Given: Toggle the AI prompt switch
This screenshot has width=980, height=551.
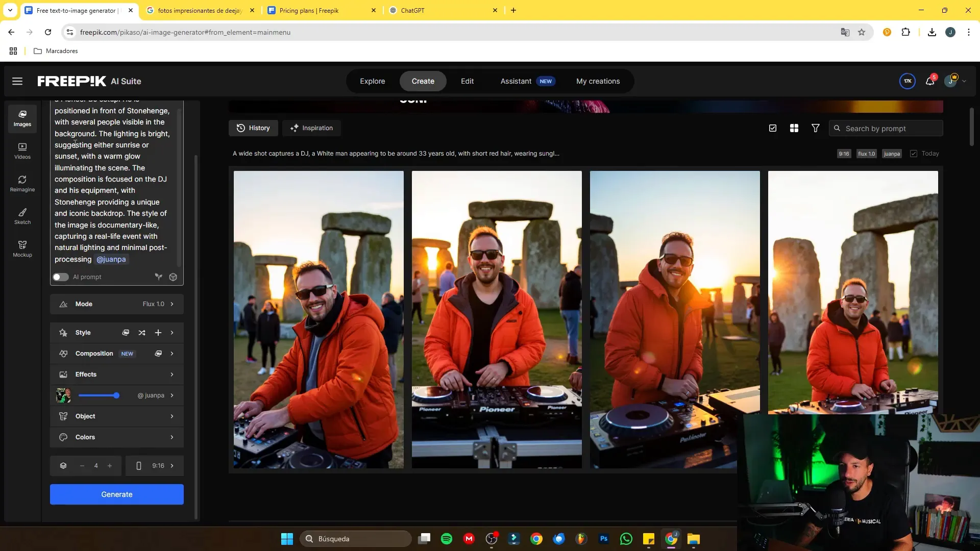Looking at the screenshot, I should (61, 277).
